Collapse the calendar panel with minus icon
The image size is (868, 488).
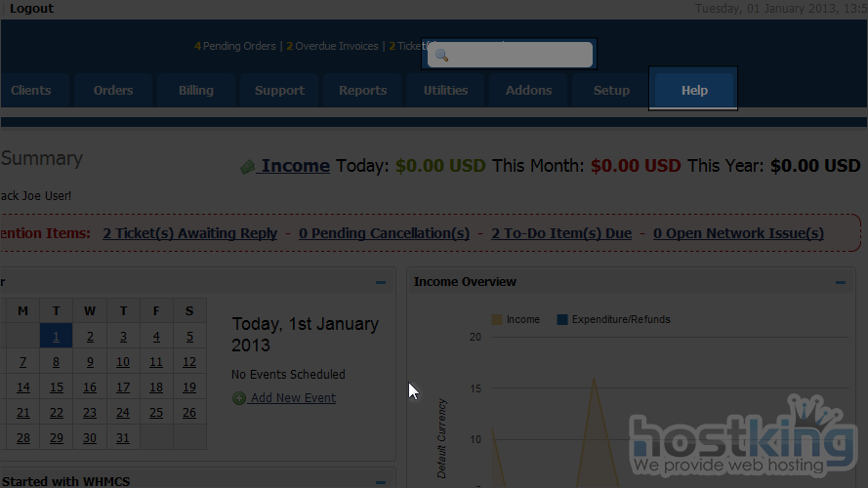tap(381, 283)
